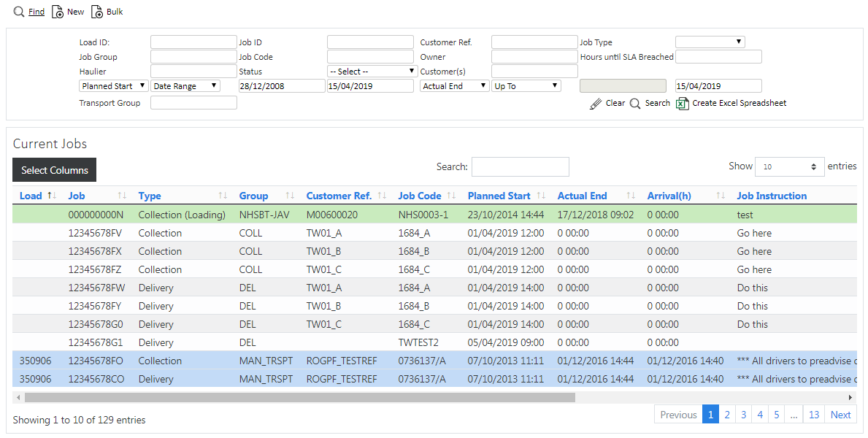The image size is (868, 438).
Task: Sort by the Load column arrows
Action: click(52, 196)
